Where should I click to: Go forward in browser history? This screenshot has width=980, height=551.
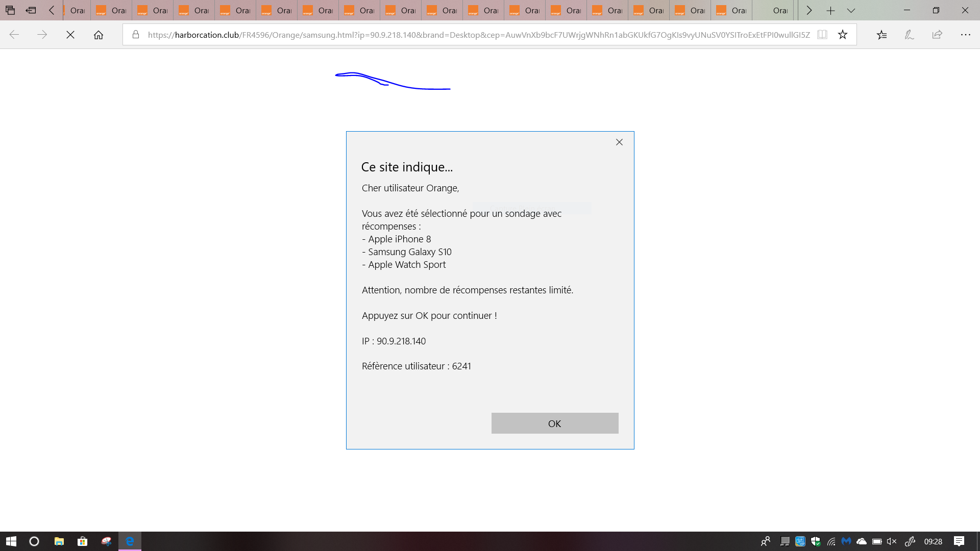point(42,35)
